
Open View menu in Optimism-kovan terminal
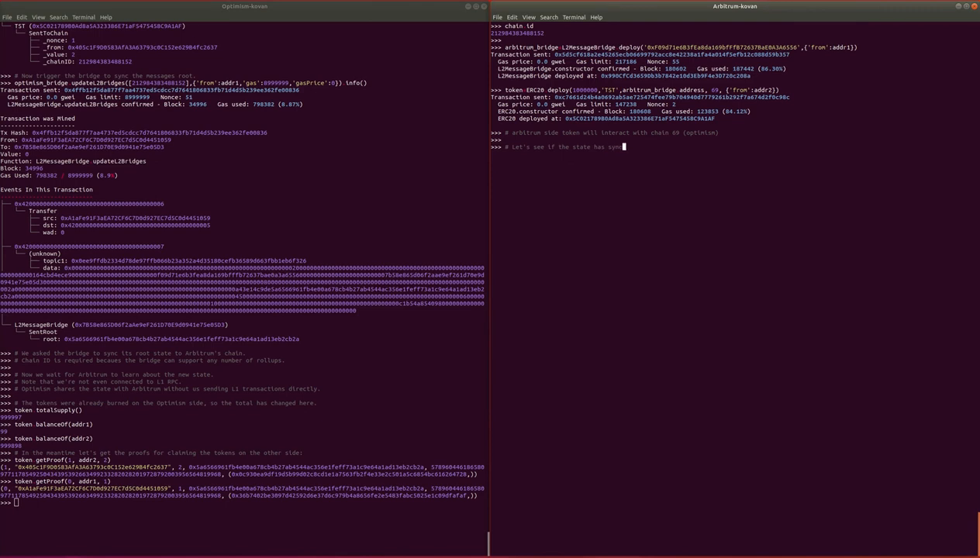(x=38, y=17)
